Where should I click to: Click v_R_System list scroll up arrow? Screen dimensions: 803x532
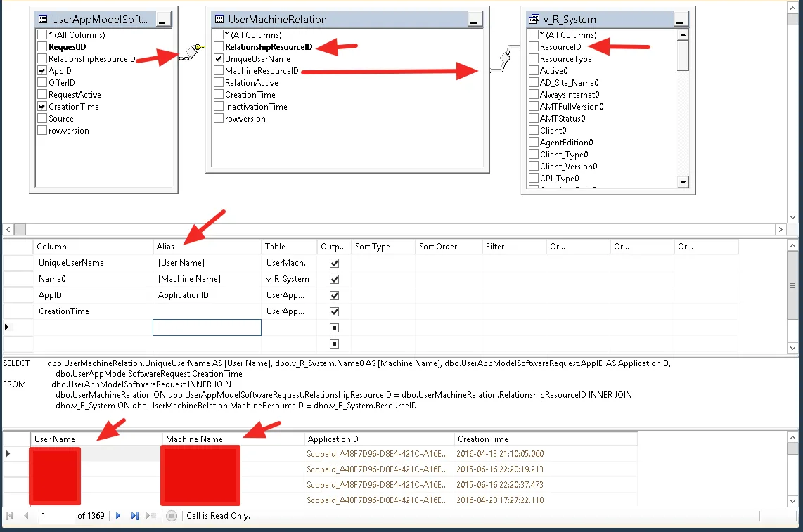click(x=683, y=35)
